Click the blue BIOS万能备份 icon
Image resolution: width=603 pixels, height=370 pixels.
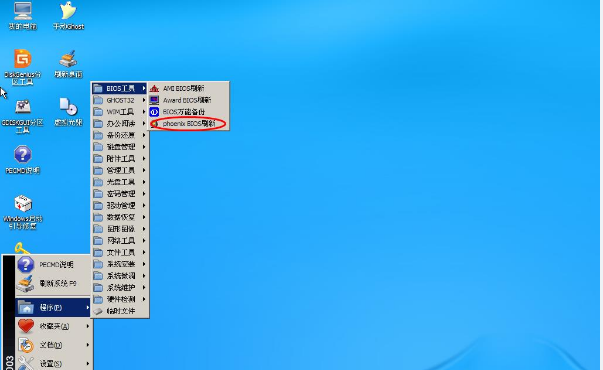click(x=154, y=112)
